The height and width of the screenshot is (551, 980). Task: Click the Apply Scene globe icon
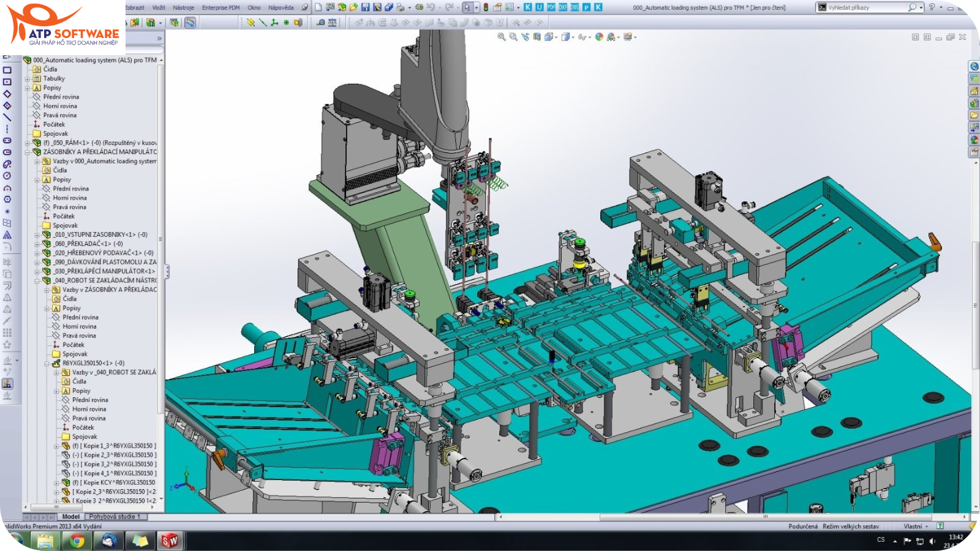(x=598, y=37)
